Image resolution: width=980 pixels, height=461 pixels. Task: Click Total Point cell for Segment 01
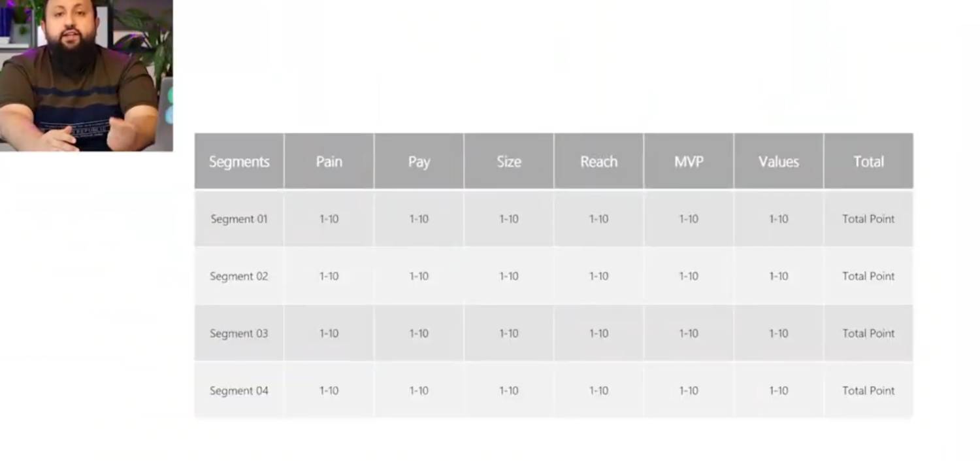(x=868, y=219)
